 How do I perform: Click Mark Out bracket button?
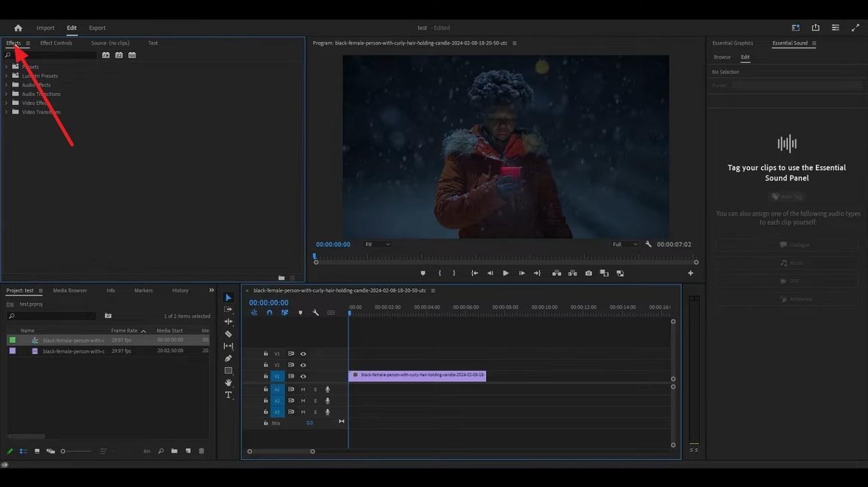(454, 273)
